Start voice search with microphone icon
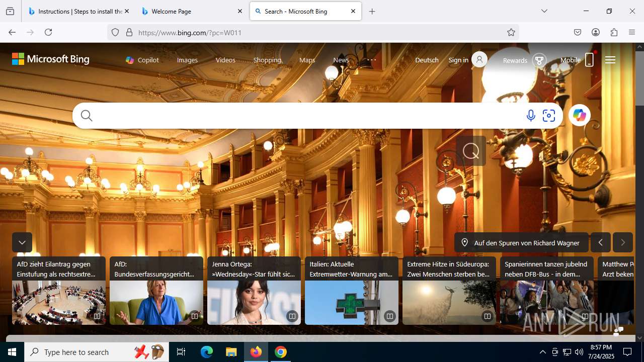Screen dimensions: 644x362 coord(531,116)
